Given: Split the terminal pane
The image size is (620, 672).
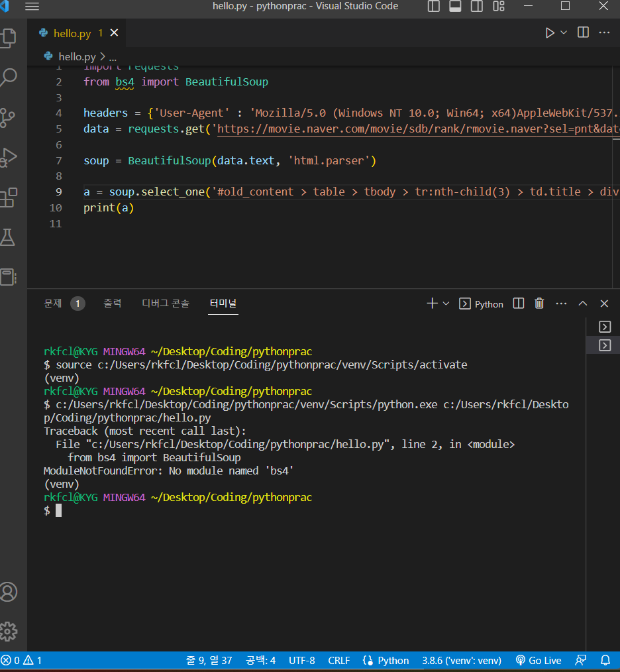Looking at the screenshot, I should pos(519,304).
